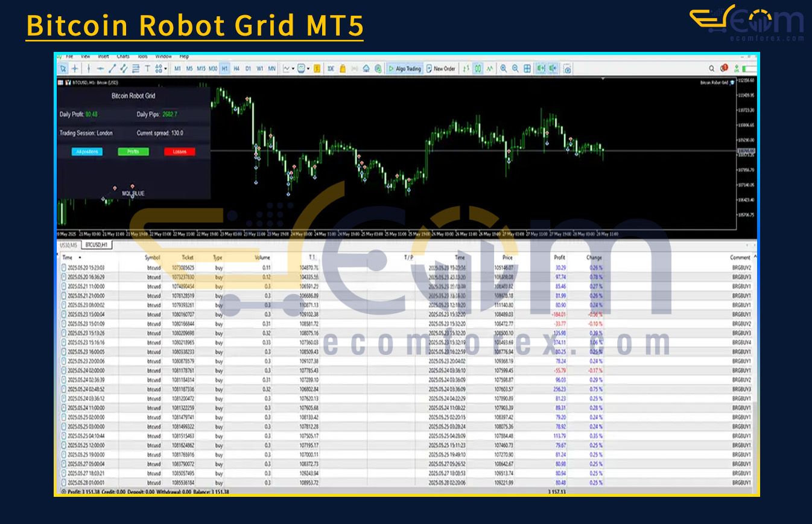Viewport: 812px width, 524px height.
Task: Open the VPS cloud icon
Action: pyautogui.click(x=366, y=69)
